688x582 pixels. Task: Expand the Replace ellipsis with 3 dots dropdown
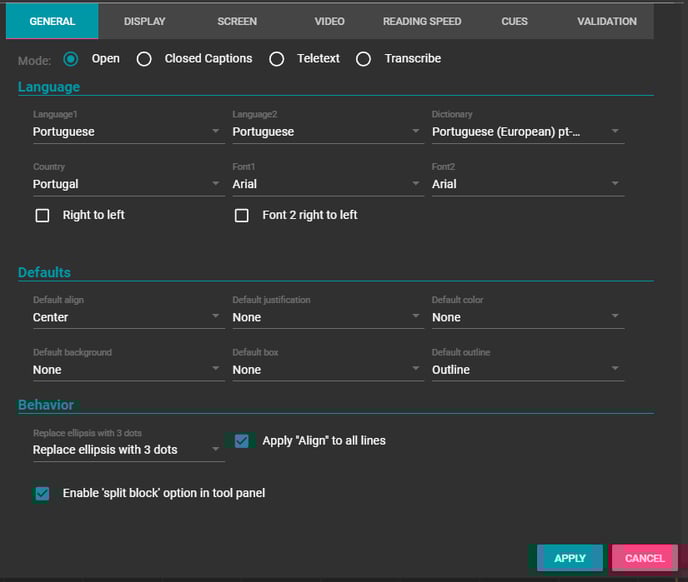coord(127,450)
